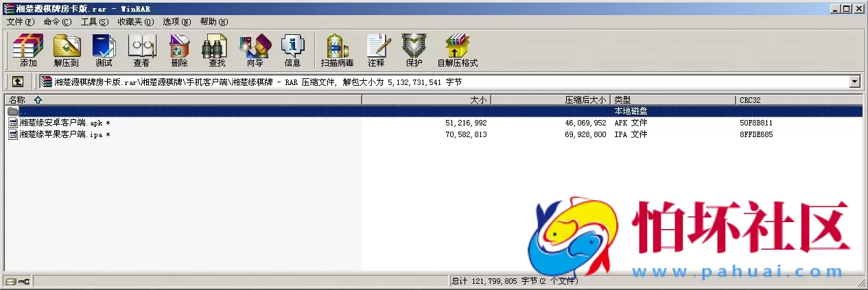Open the 选项 (Options) menu
Viewport: 868px width, 290px height.
[176, 22]
